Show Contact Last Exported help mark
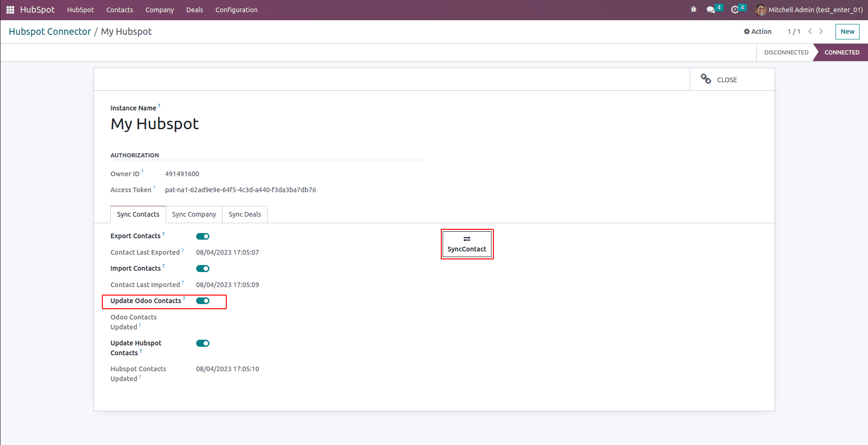 [183, 250]
